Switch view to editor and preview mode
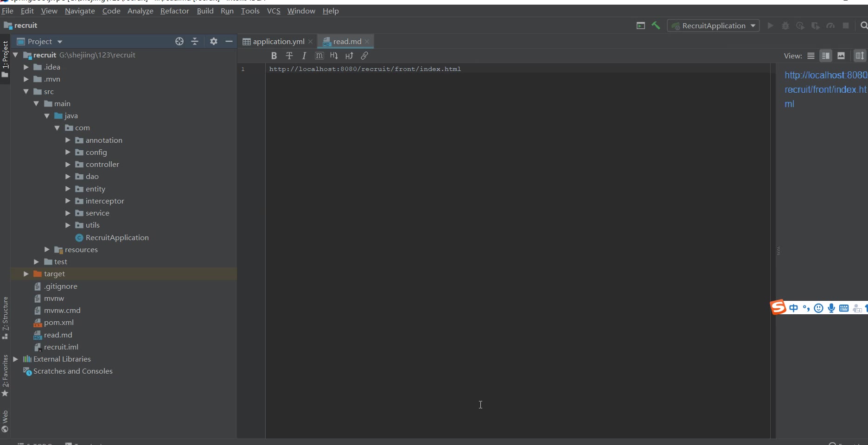 pos(826,56)
